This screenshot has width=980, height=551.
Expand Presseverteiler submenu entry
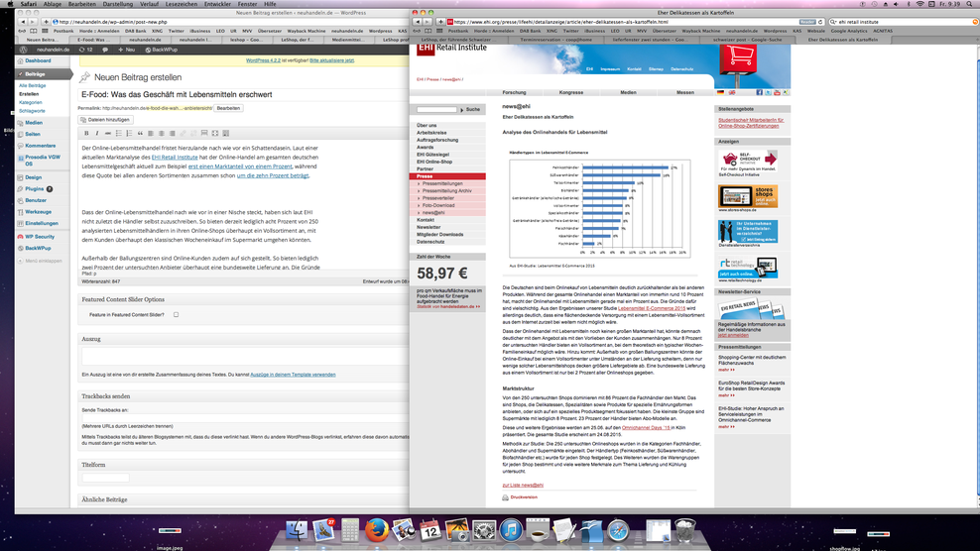click(x=438, y=198)
